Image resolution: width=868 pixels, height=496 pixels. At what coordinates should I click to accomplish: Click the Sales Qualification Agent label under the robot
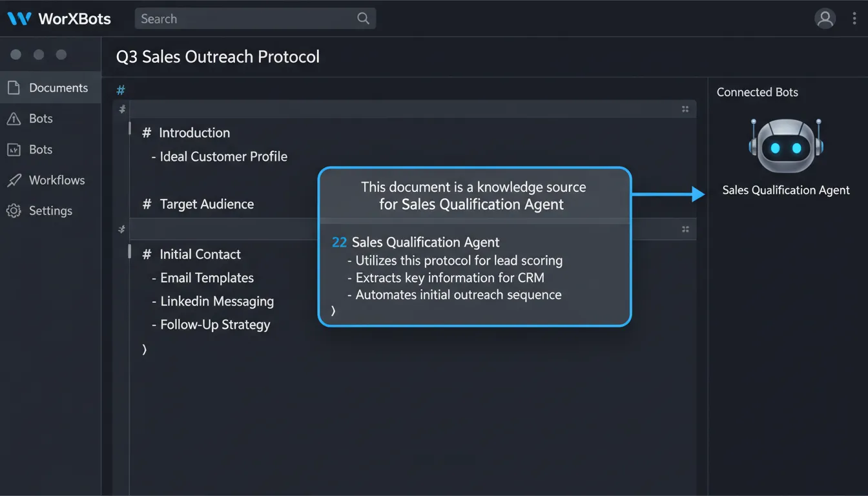(x=785, y=190)
